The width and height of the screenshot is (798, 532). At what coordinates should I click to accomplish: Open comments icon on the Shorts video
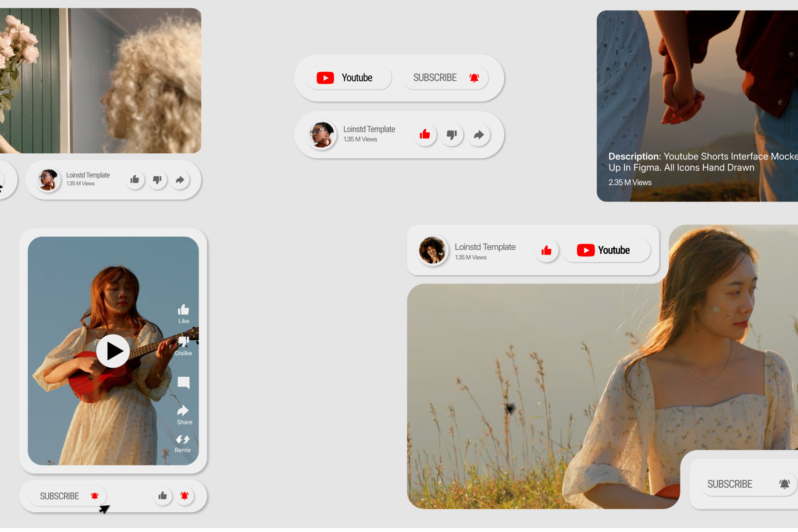click(183, 383)
